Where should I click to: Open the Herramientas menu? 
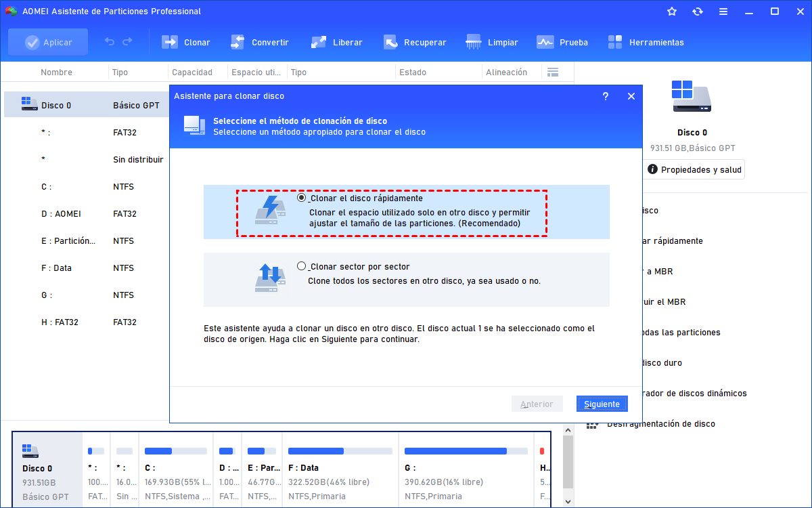coord(615,42)
